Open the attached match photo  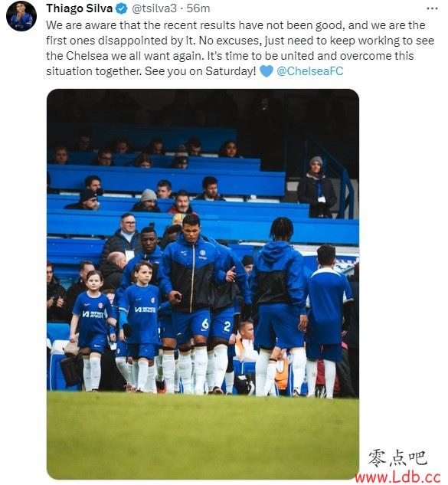pyautogui.click(x=203, y=284)
